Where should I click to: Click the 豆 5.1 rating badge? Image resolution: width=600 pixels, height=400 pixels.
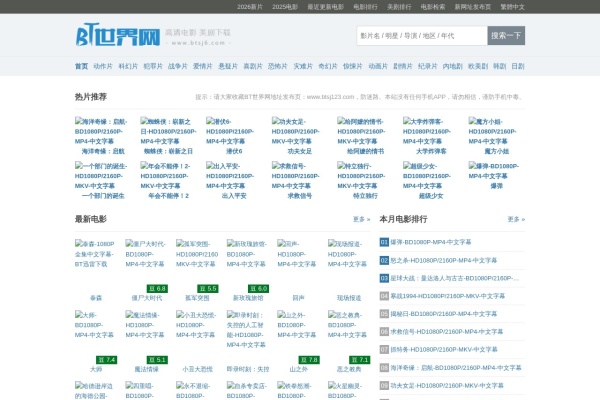pos(157,360)
